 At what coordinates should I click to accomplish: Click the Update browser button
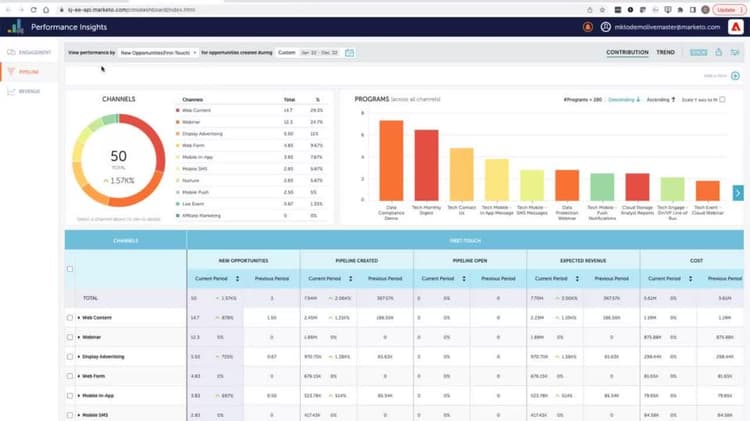point(729,10)
